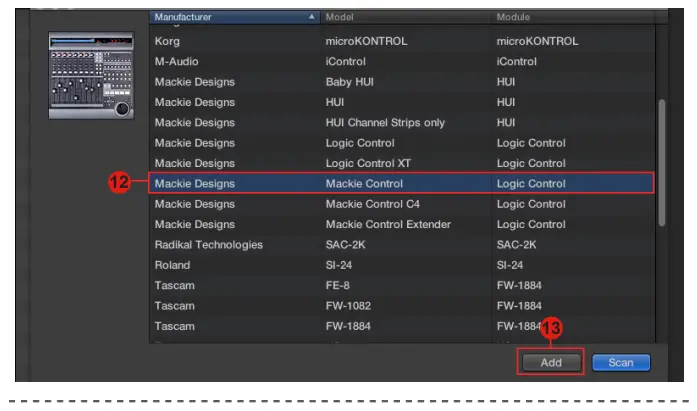Click the SI-24 module cell

pos(510,265)
